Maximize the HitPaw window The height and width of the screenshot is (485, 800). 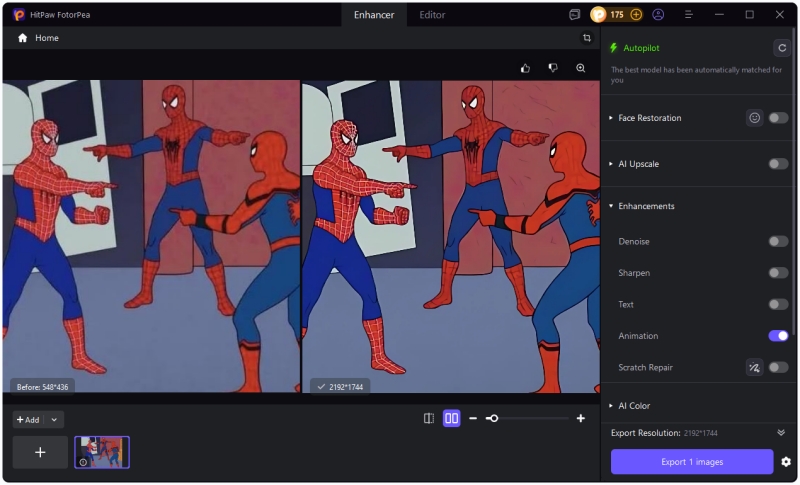(749, 15)
